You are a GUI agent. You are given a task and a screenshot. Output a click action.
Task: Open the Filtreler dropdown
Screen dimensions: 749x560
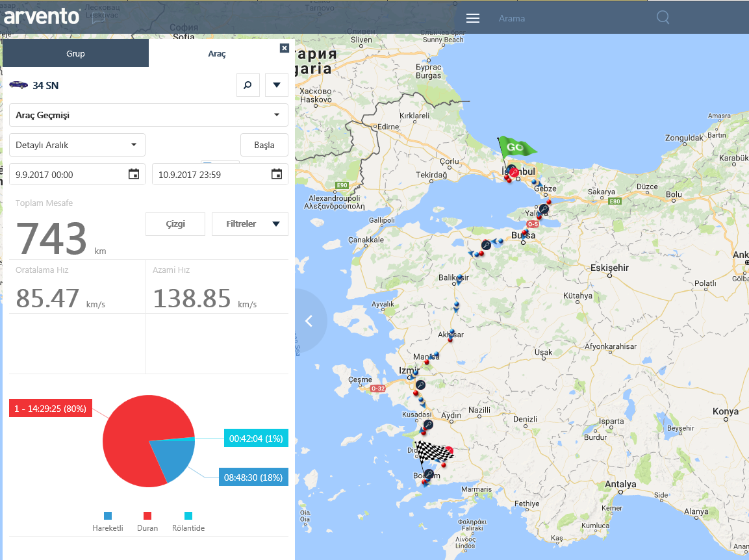(x=250, y=223)
